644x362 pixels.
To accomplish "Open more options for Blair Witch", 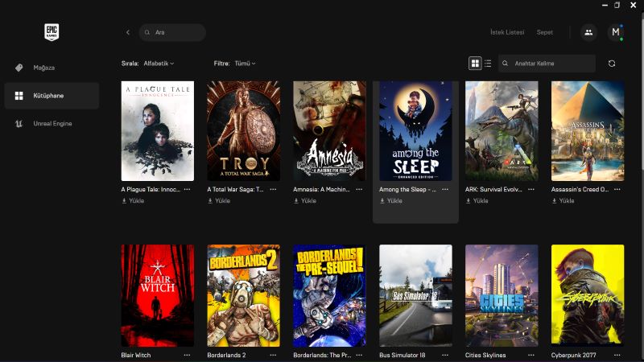I will pos(188,356).
